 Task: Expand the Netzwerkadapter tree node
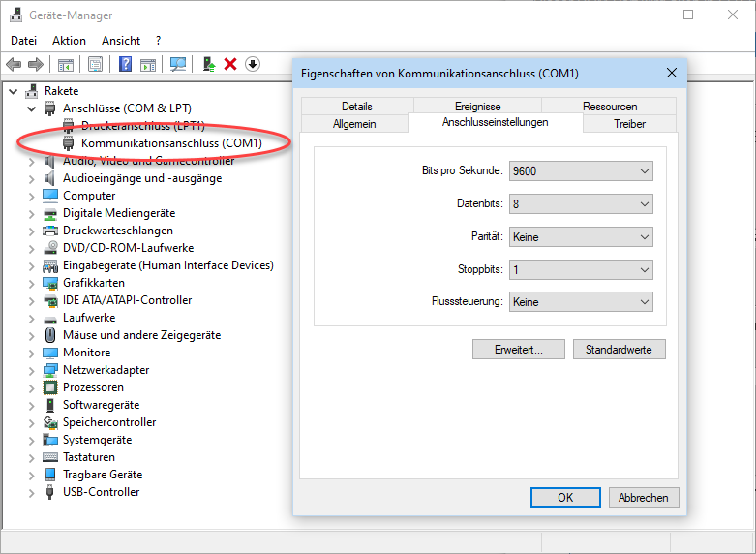click(x=32, y=371)
